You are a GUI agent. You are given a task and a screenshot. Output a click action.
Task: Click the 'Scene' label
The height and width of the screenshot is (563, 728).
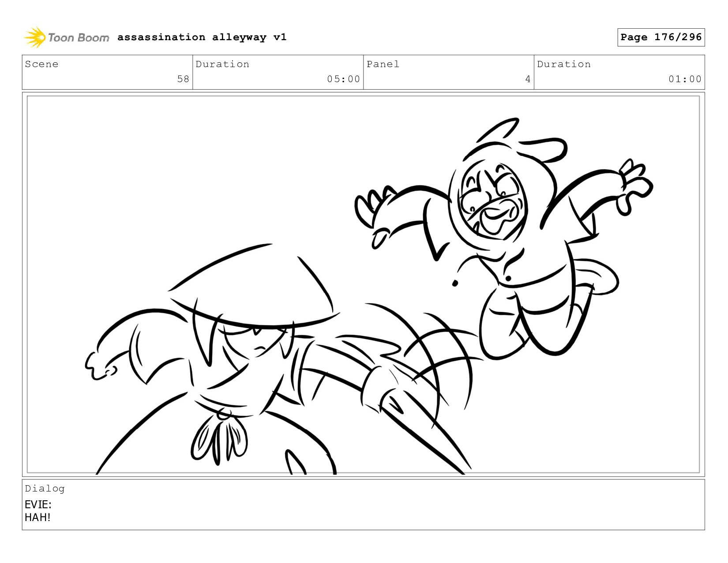(x=41, y=64)
